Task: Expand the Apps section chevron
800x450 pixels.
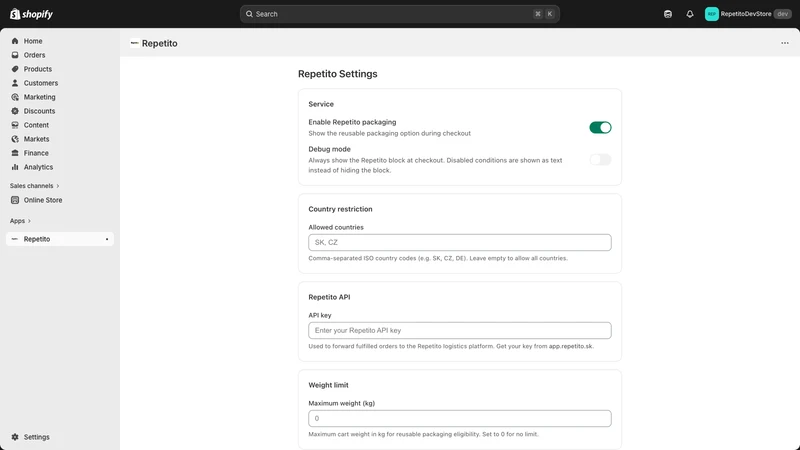Action: click(x=29, y=221)
